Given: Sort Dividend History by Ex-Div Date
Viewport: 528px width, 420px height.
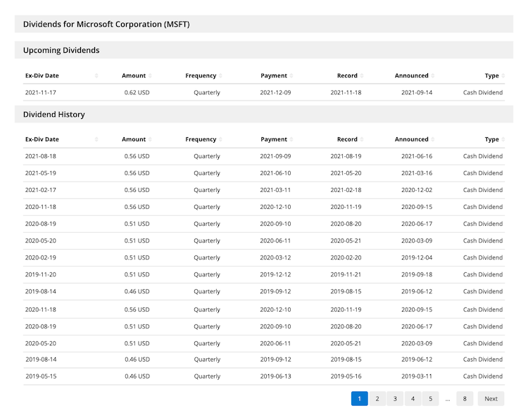Looking at the screenshot, I should coord(42,139).
